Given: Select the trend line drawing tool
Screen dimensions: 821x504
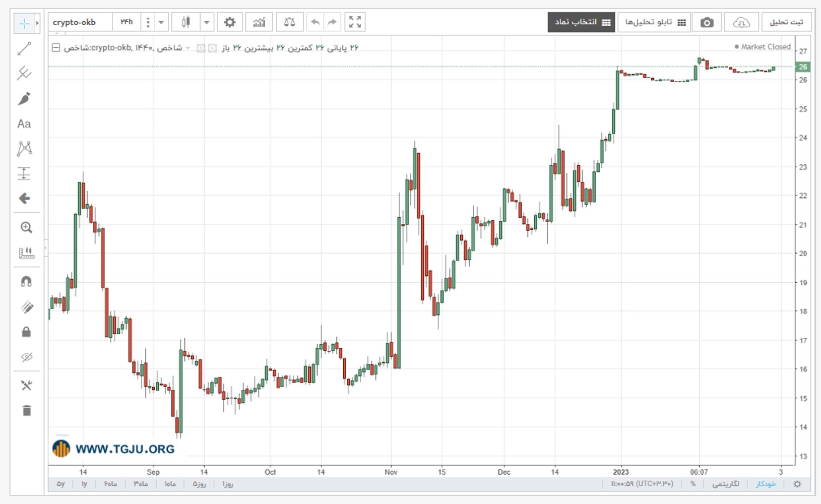Looking at the screenshot, I should click(x=24, y=49).
